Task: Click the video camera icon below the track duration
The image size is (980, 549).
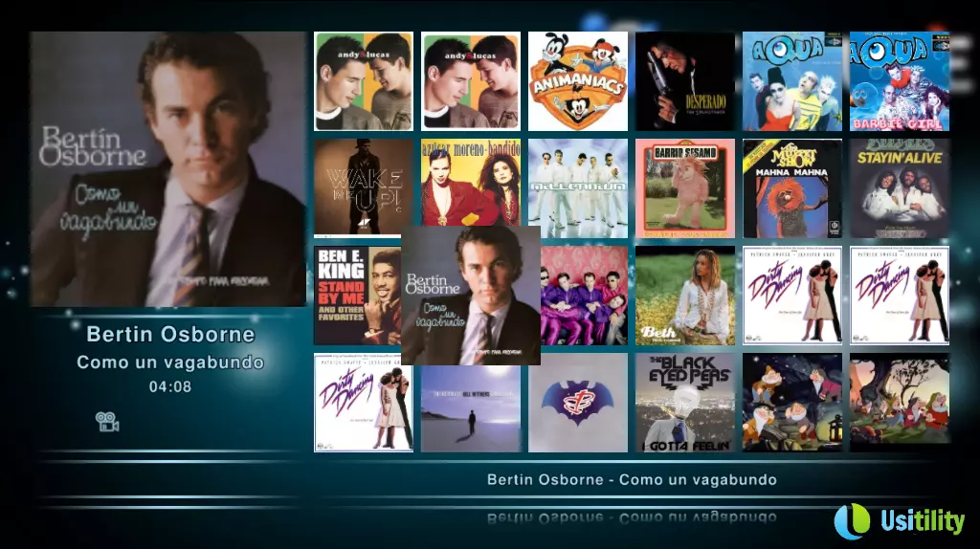Action: pos(107,421)
